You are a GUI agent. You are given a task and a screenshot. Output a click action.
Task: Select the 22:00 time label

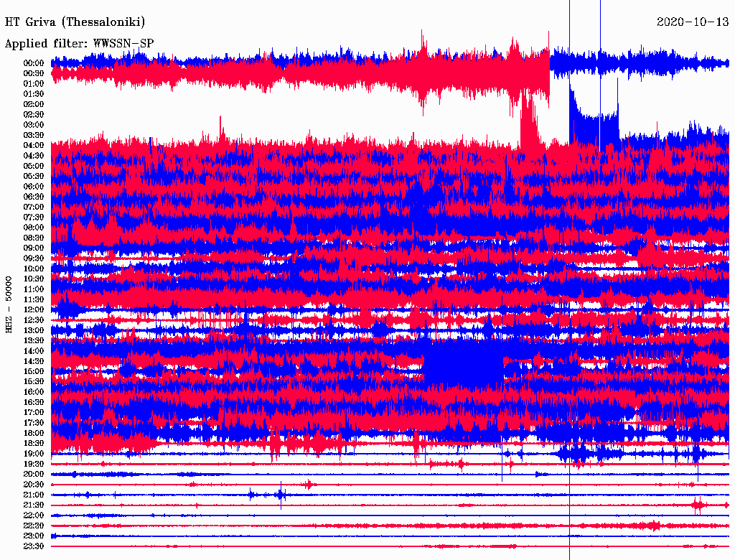34,515
